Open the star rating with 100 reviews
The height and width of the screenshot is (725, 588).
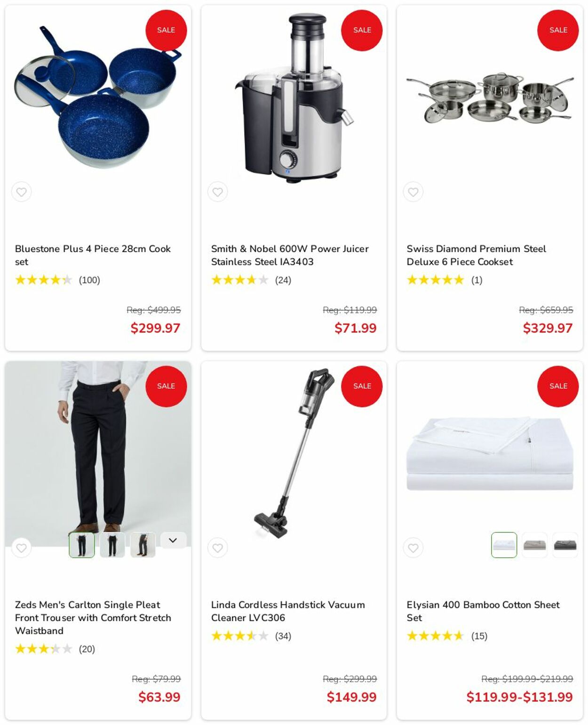pos(57,280)
